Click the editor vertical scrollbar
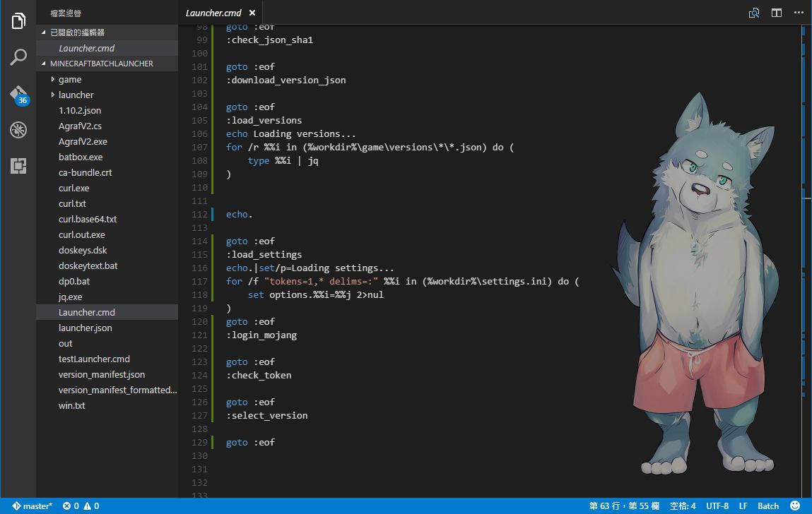Image resolution: width=812 pixels, height=514 pixels. tap(806, 261)
